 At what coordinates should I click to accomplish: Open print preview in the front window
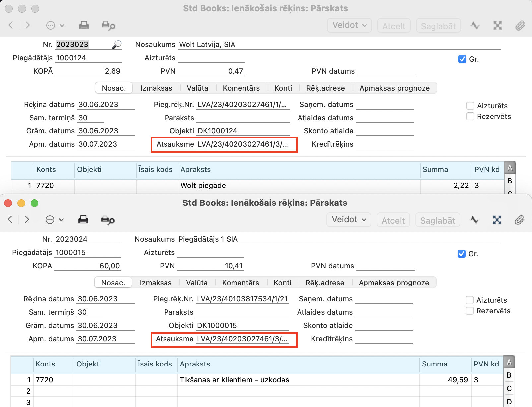click(x=108, y=220)
